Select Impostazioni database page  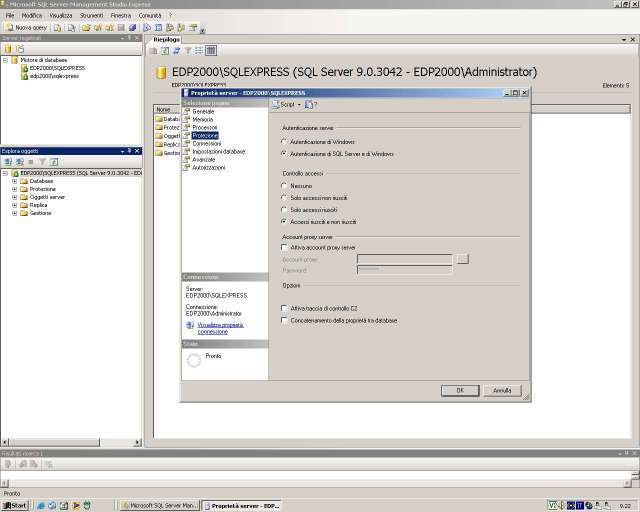(x=219, y=151)
